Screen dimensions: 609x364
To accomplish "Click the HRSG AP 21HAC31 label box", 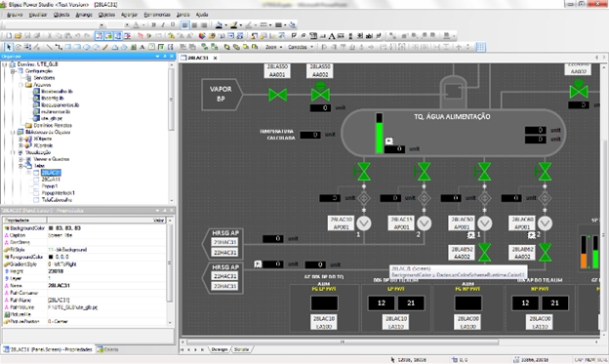I will click(x=224, y=242).
